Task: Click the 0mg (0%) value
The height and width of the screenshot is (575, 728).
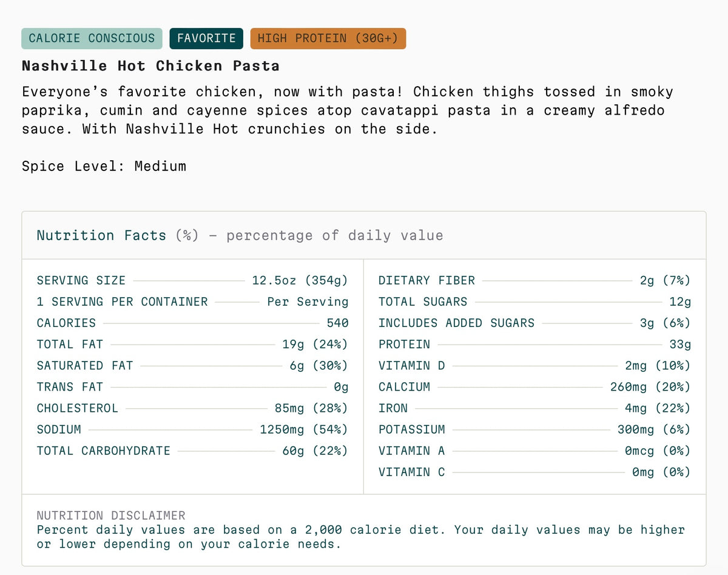Action: [662, 471]
